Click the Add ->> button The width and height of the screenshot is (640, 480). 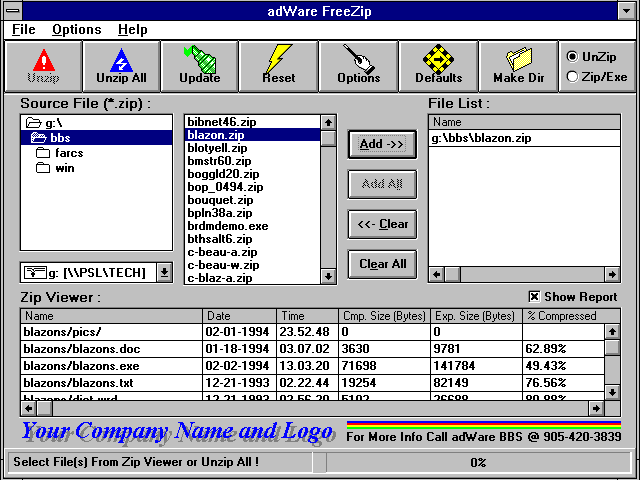pos(382,144)
